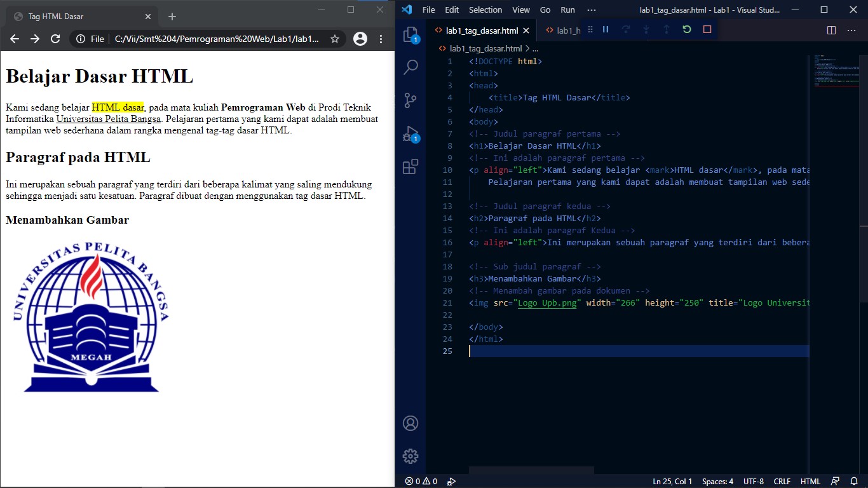Image resolution: width=868 pixels, height=488 pixels.
Task: Open the Search view in the activity bar
Action: coord(410,66)
